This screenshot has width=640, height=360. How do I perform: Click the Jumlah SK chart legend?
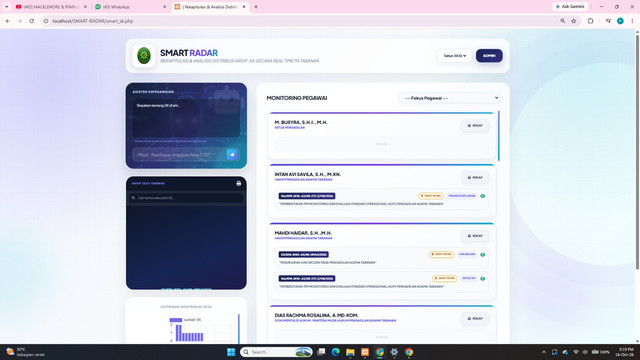186,320
